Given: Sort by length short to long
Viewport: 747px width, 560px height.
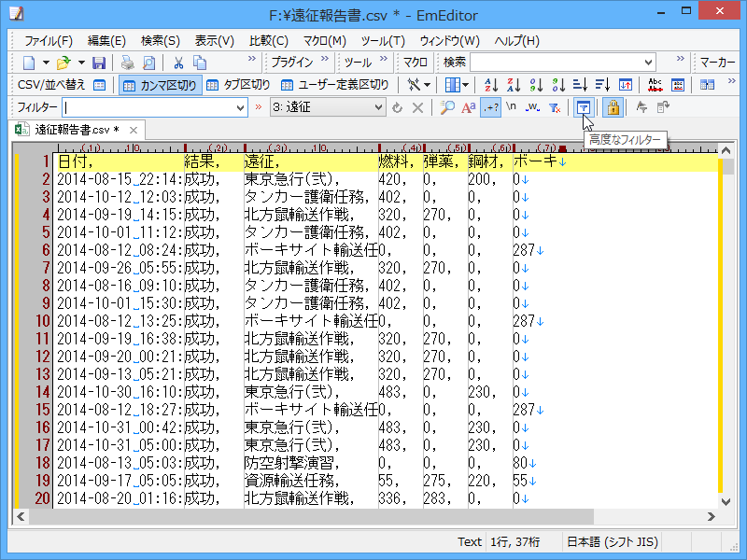Looking at the screenshot, I should [x=580, y=85].
